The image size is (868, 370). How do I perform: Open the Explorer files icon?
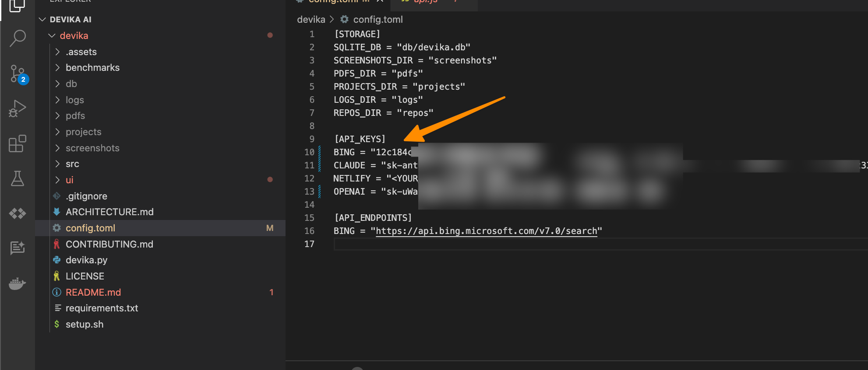[x=18, y=5]
